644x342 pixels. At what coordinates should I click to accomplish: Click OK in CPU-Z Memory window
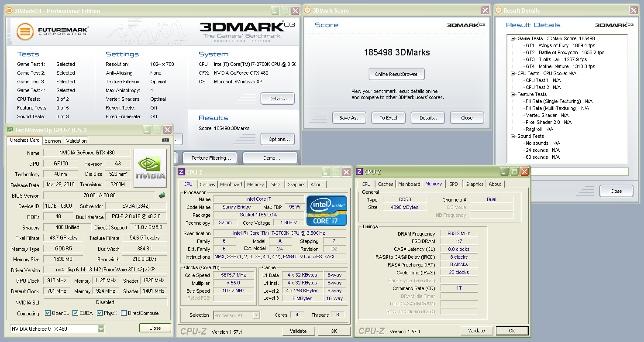pyautogui.click(x=512, y=331)
